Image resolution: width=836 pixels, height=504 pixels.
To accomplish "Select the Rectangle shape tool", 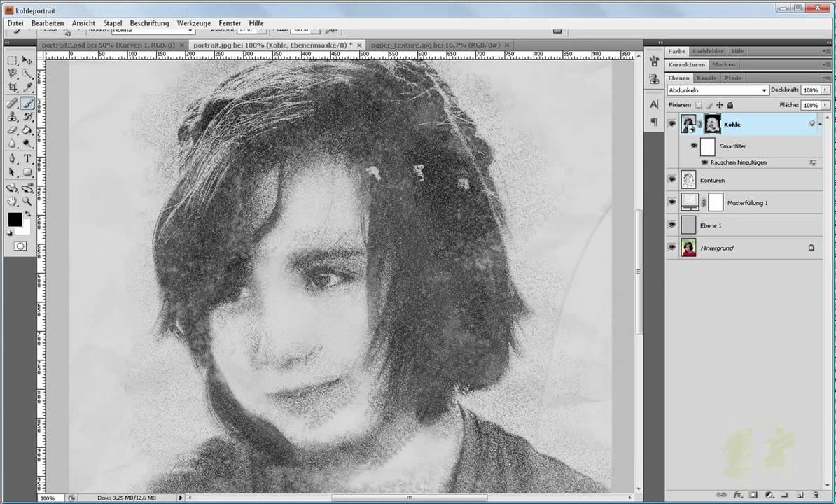I will [x=27, y=172].
